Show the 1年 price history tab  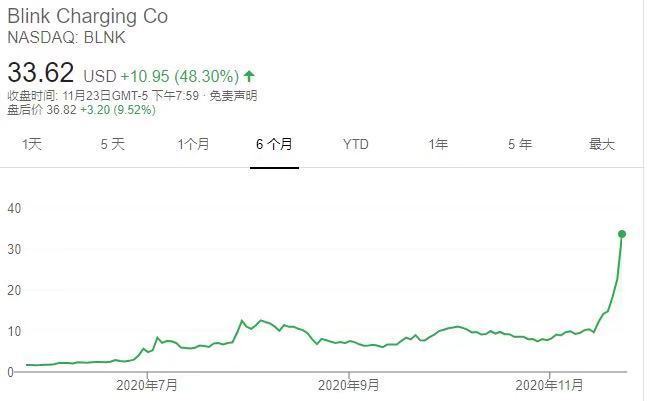pos(438,144)
